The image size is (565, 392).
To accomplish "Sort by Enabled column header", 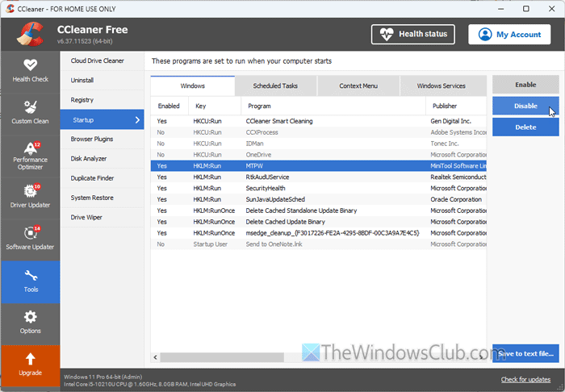I will (x=169, y=106).
